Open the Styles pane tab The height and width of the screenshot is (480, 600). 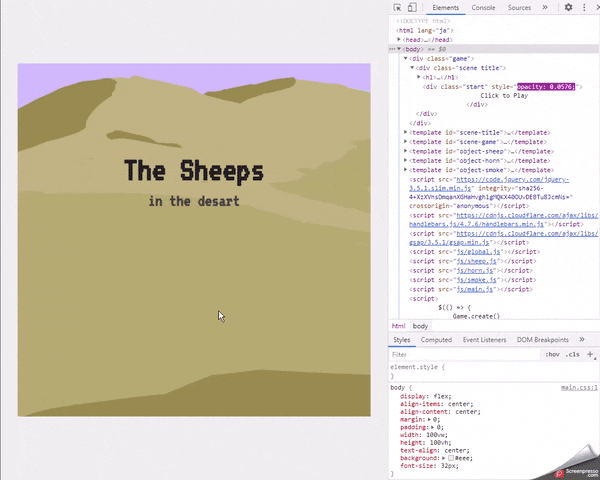tap(402, 340)
